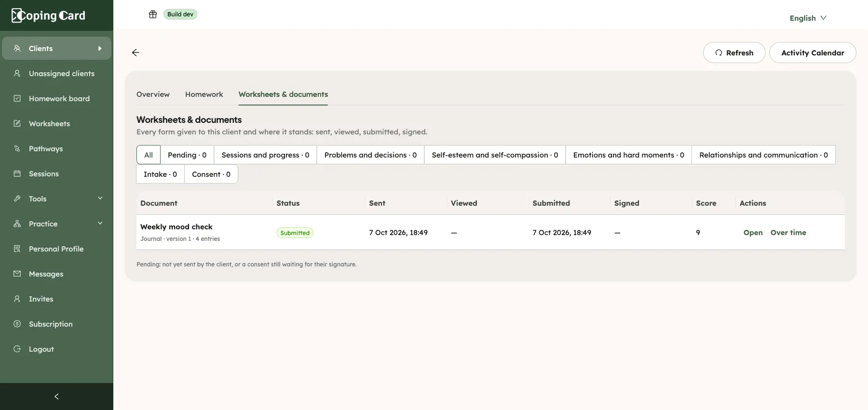
Task: Filter by Intake · 0
Action: coord(160,174)
